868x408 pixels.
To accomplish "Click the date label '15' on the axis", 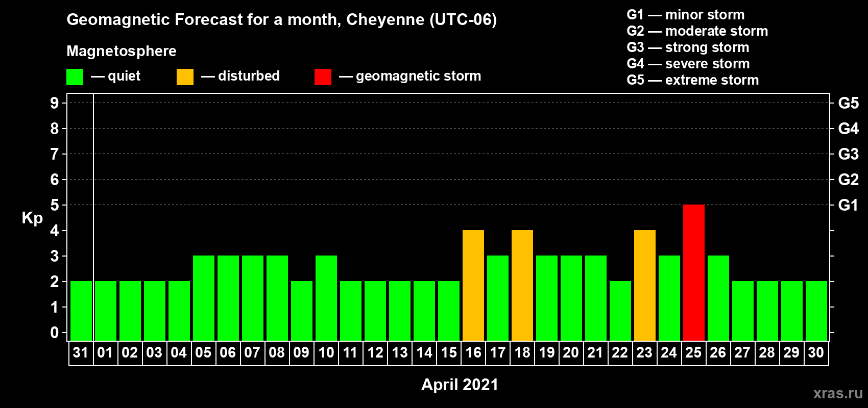I will [x=449, y=352].
